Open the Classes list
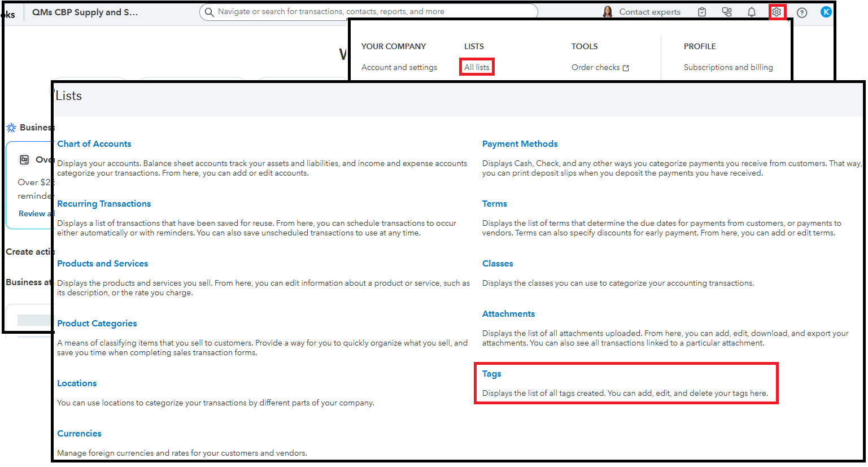This screenshot has width=868, height=467. (x=498, y=264)
